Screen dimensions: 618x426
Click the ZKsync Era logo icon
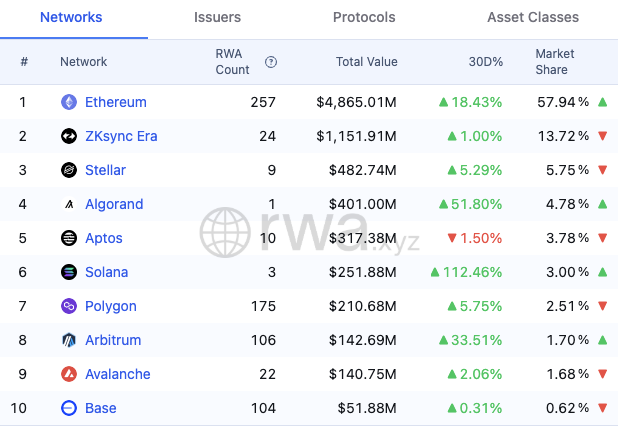coord(69,136)
